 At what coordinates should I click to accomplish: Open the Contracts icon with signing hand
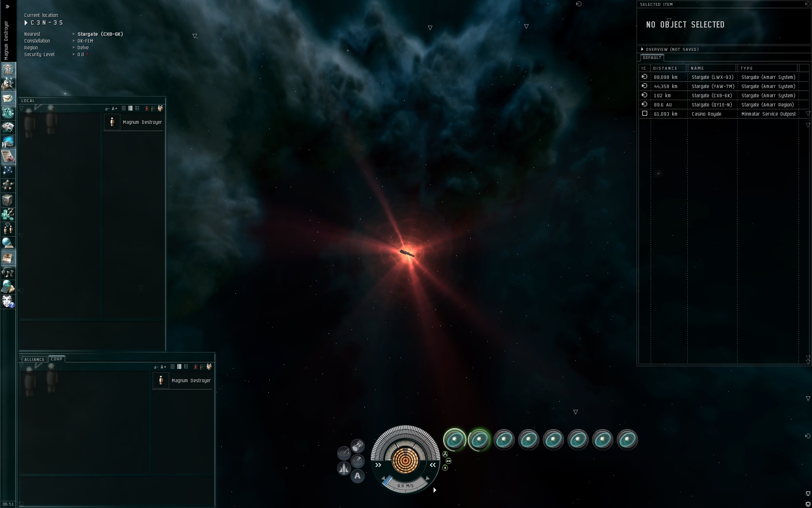pos(8,156)
